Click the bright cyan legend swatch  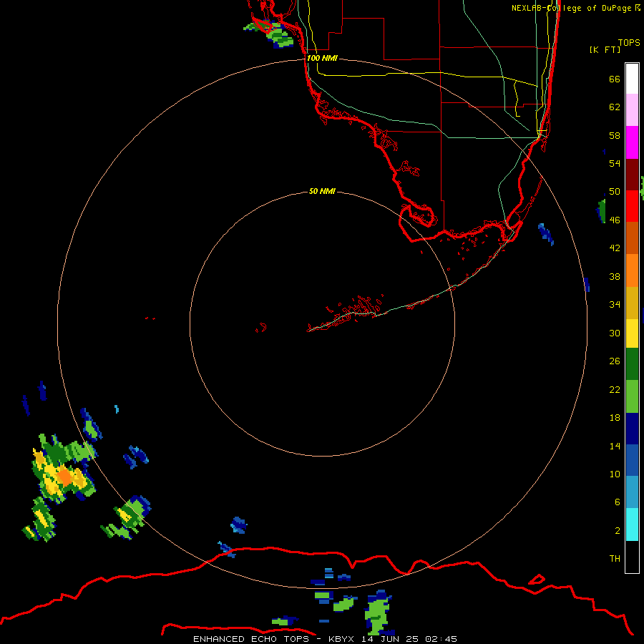[632, 524]
